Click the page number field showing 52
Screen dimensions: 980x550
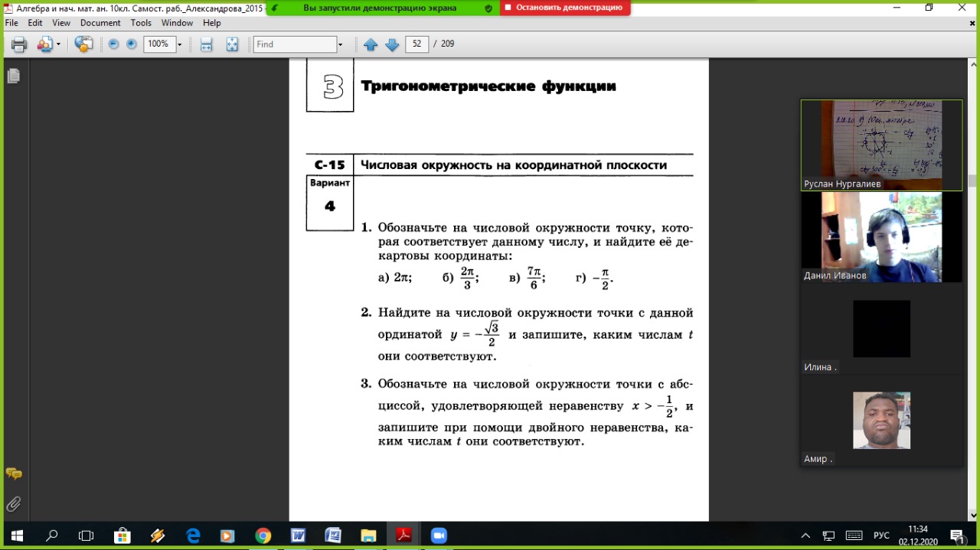click(x=416, y=44)
